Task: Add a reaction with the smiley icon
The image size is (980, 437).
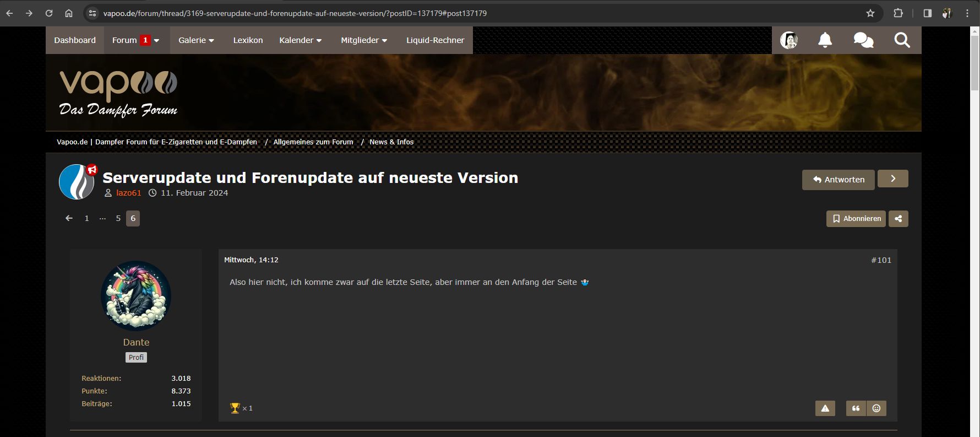Action: click(876, 408)
